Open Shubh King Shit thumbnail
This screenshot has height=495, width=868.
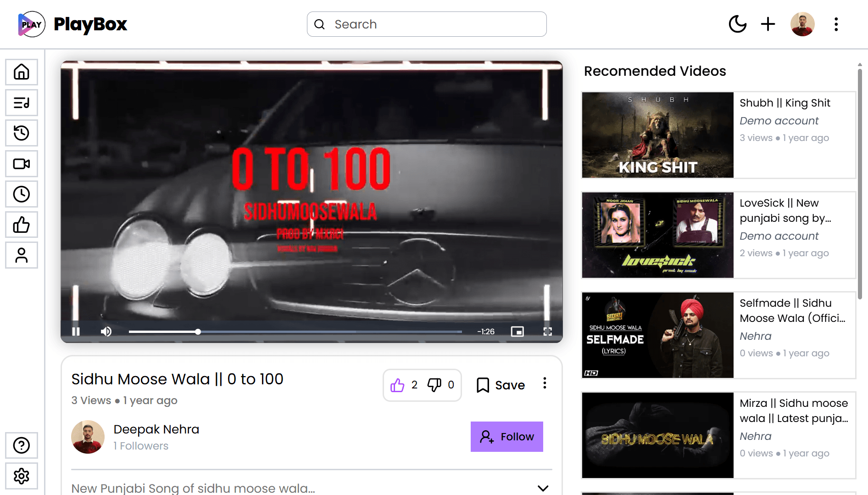tap(658, 135)
